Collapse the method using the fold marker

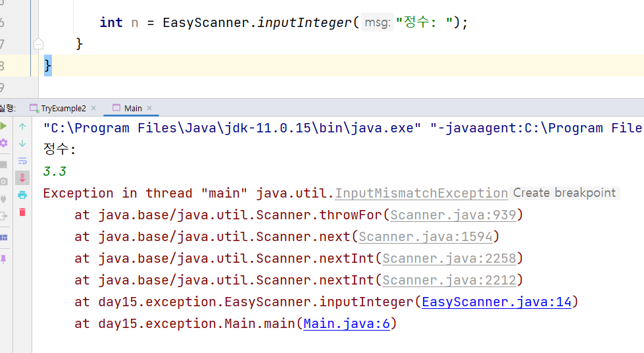click(x=39, y=43)
